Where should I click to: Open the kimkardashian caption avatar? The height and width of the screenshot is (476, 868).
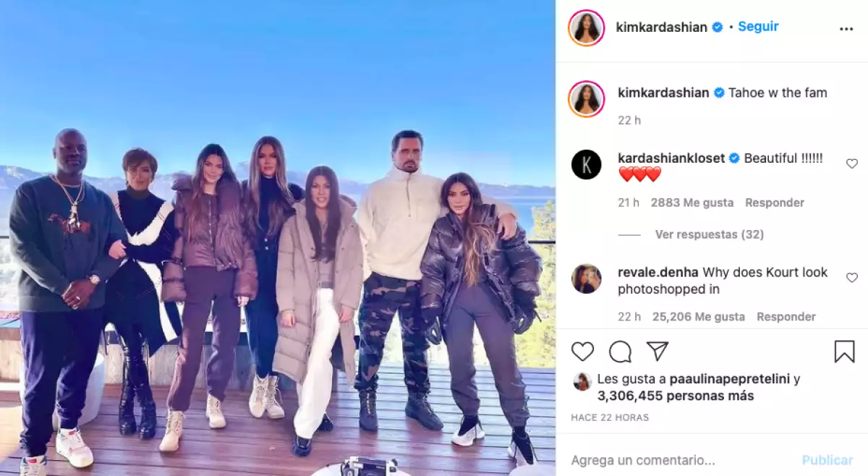click(587, 98)
